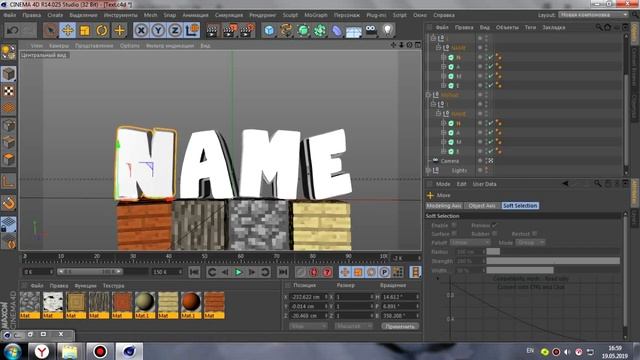Open the Floor environment objects icon
640x360 pixels.
(353, 31)
